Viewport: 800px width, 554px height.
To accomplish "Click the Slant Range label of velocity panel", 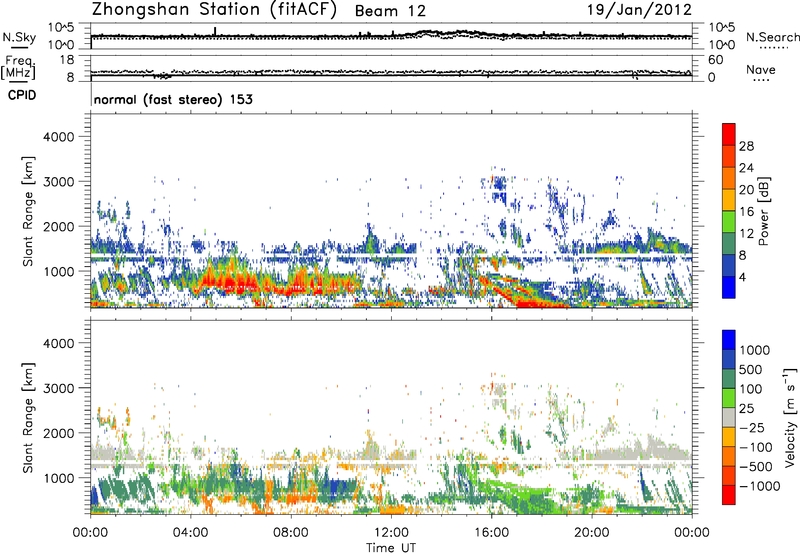I will tap(28, 417).
